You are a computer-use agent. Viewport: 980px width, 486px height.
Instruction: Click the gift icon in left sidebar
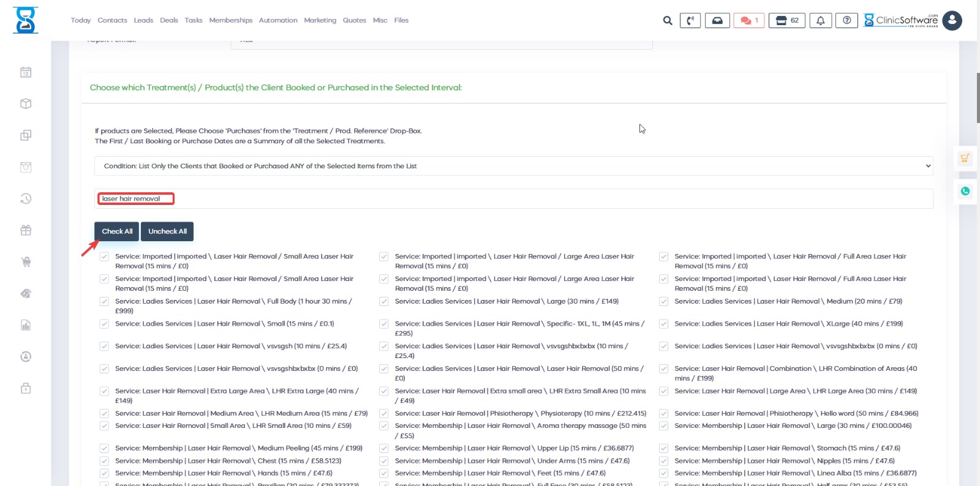click(x=26, y=230)
